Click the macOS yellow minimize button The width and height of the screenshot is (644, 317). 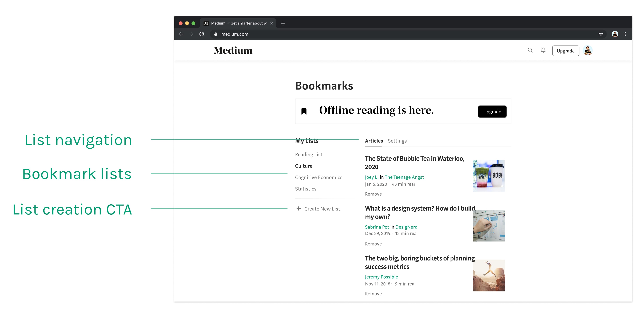point(187,23)
